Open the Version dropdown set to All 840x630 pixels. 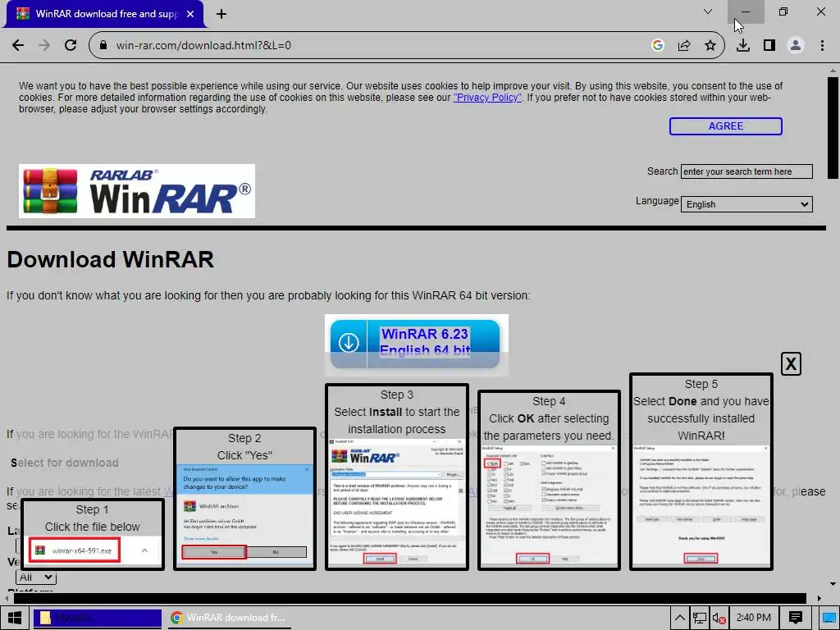click(36, 577)
